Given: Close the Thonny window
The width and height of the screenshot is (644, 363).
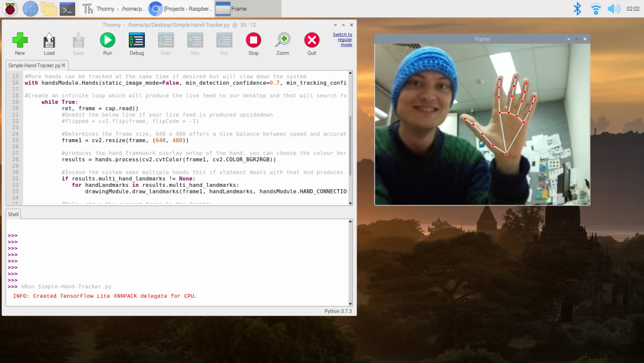Looking at the screenshot, I should click(351, 25).
